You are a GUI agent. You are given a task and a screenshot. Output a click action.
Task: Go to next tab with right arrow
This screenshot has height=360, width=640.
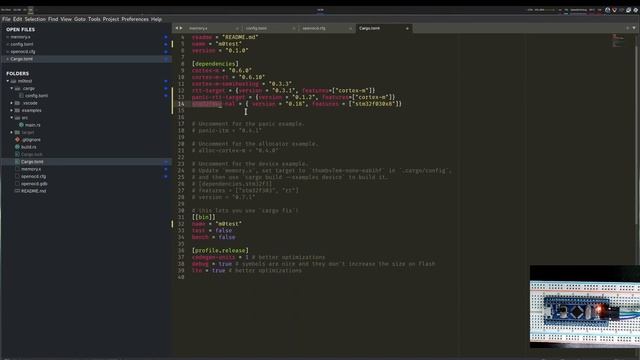(x=181, y=28)
